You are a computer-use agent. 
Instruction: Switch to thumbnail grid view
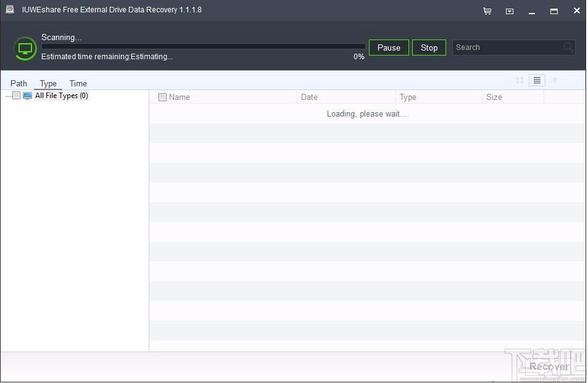pos(520,80)
